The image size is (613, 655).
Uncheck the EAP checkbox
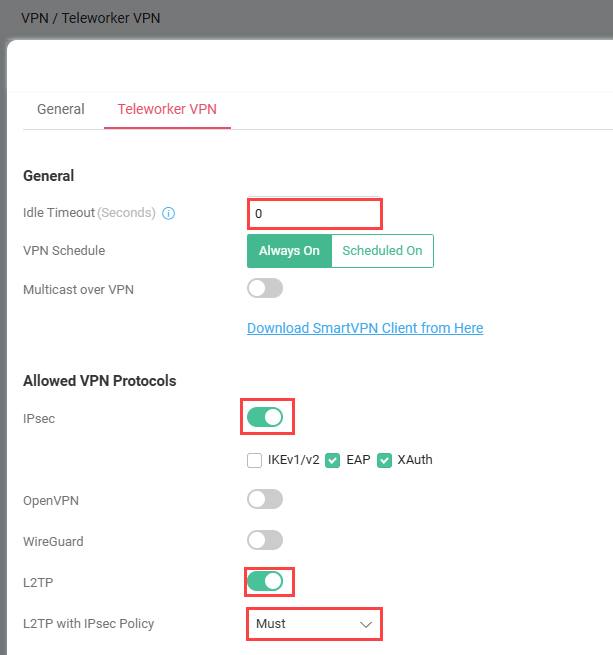point(333,460)
